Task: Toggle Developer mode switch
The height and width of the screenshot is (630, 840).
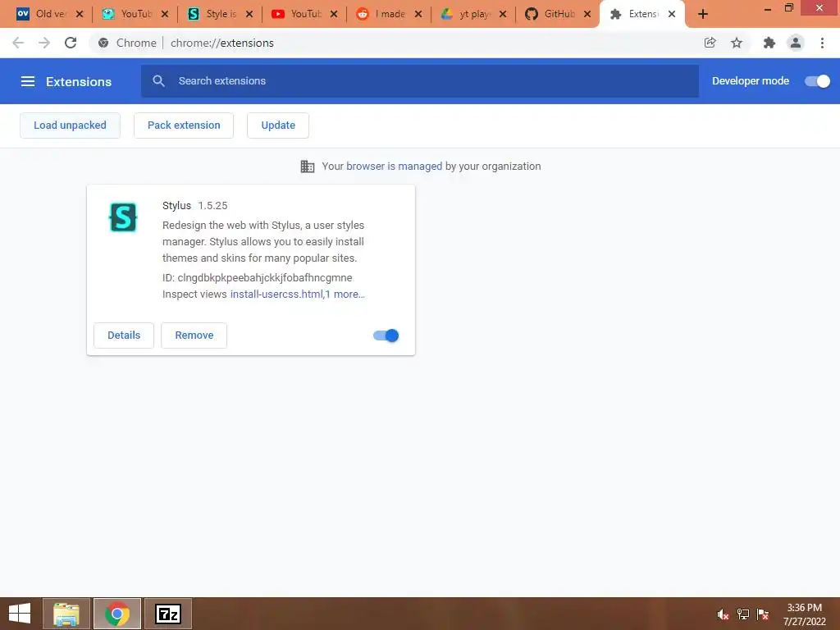Action: pyautogui.click(x=818, y=81)
